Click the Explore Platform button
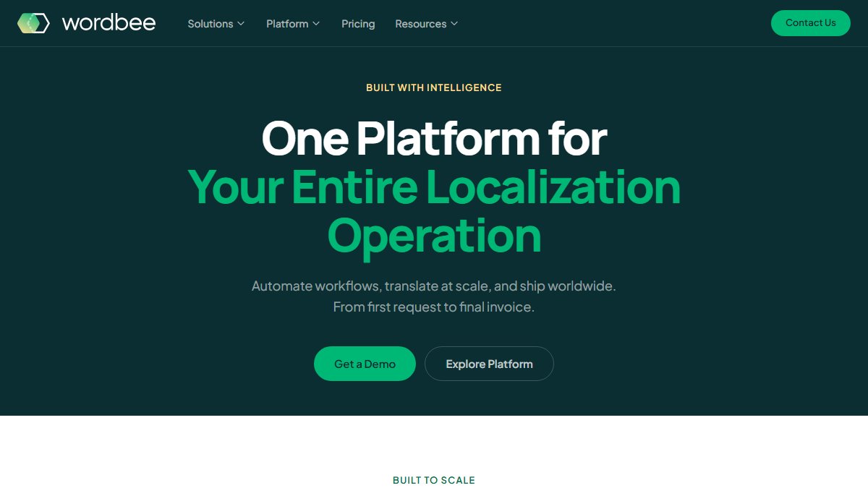This screenshot has width=868, height=488. pyautogui.click(x=489, y=364)
